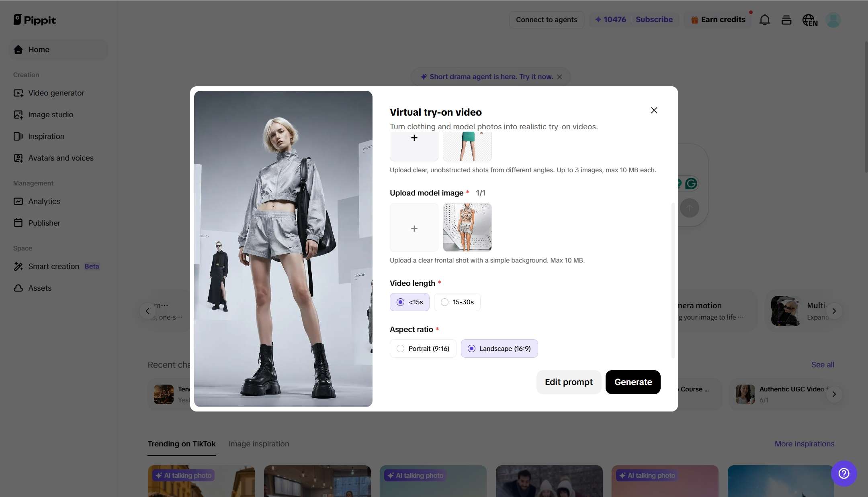Click the send arrow button behind dialog

[x=690, y=208]
